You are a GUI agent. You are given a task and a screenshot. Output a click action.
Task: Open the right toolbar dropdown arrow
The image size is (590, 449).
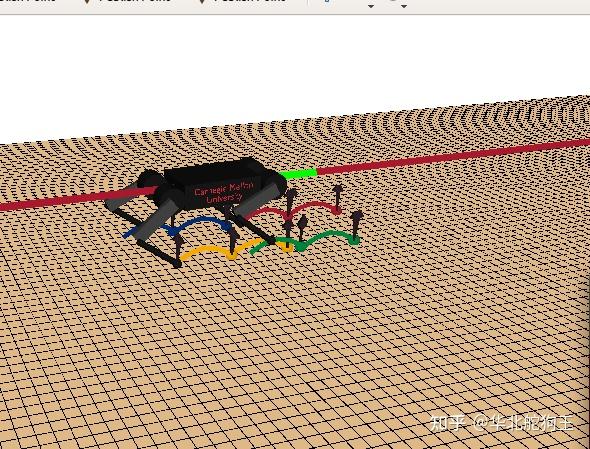[404, 6]
